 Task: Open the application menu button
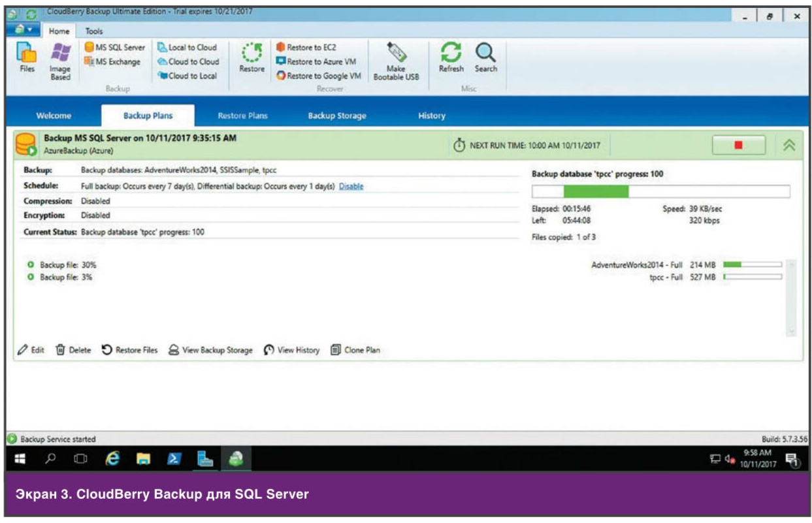click(23, 31)
